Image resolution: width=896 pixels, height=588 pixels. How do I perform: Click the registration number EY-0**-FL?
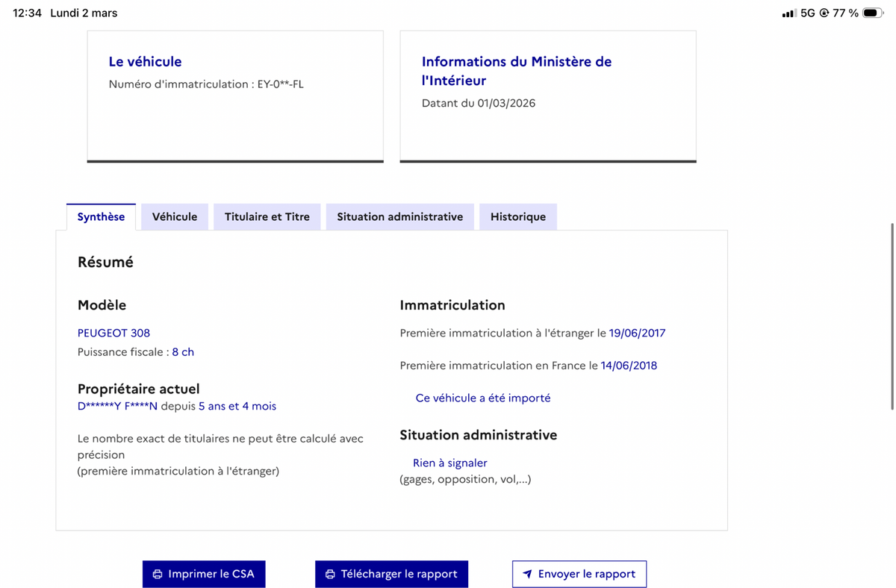(x=280, y=84)
